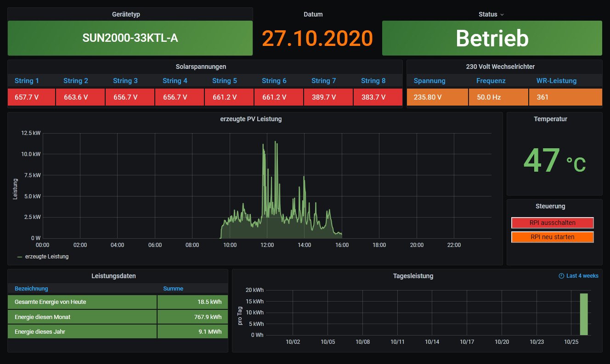This screenshot has height=364, width=610.
Task: Toggle the erzeugte Leistung legend label
Action: click(x=46, y=257)
